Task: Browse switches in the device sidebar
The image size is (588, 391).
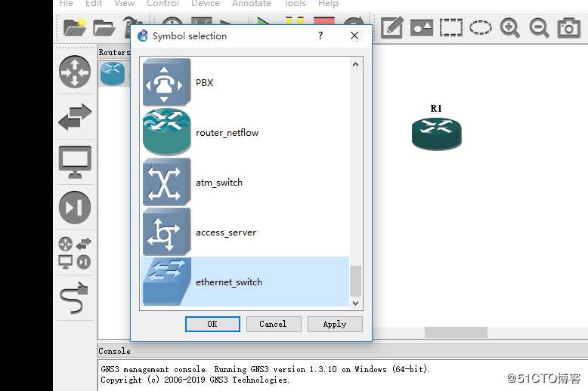Action: (75, 117)
